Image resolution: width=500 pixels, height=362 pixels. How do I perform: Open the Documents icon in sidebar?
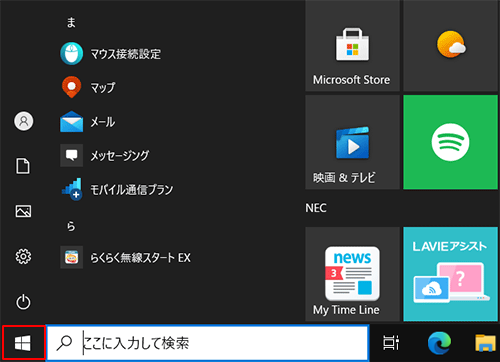pos(23,166)
